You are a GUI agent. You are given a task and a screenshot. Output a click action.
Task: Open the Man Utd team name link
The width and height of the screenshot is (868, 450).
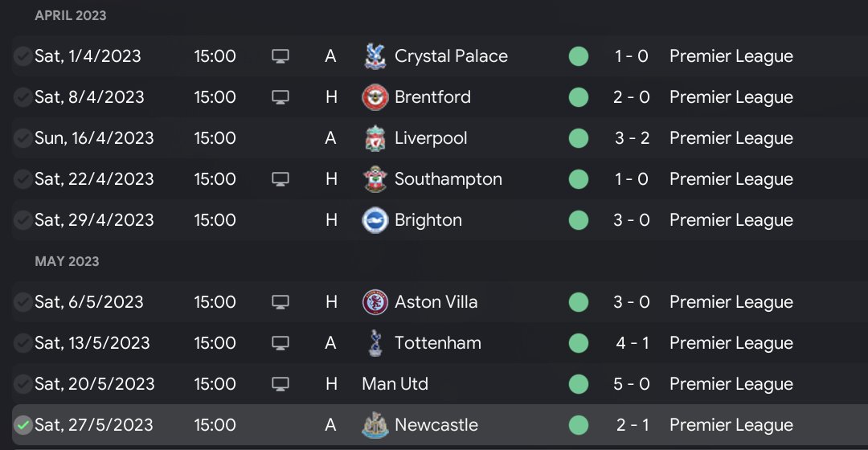[x=395, y=384]
